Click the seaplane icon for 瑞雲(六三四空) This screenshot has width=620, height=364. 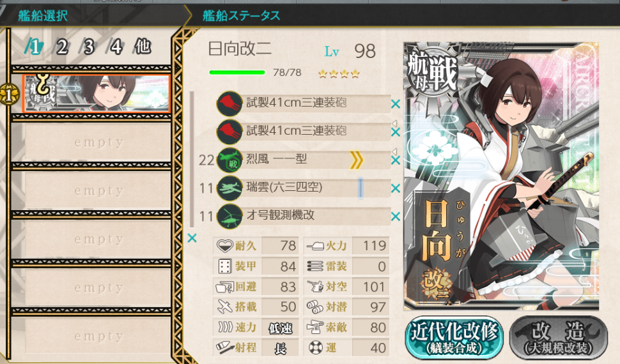[x=229, y=188]
